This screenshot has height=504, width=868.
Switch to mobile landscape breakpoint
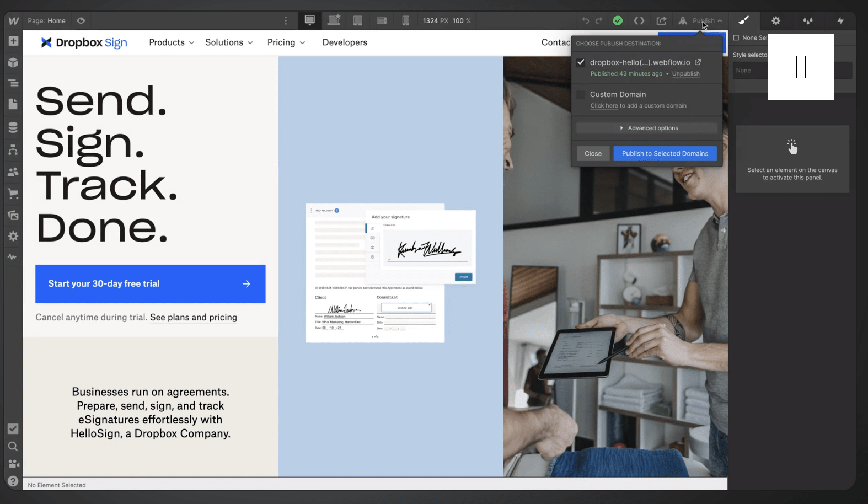[382, 20]
